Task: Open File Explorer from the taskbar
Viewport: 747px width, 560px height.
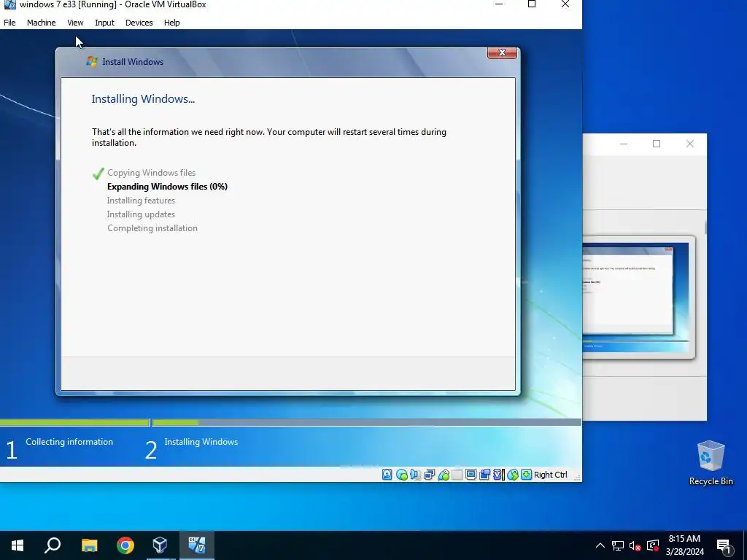Action: coord(89,545)
